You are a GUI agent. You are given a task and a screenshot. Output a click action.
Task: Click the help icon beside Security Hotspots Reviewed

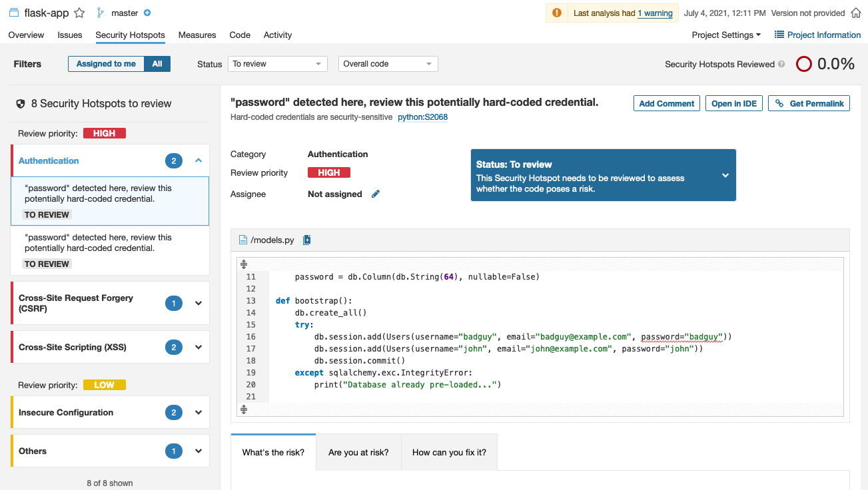pyautogui.click(x=781, y=65)
